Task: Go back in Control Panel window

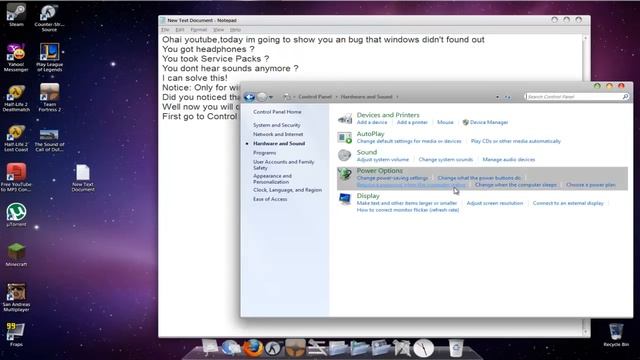Action: point(249,97)
